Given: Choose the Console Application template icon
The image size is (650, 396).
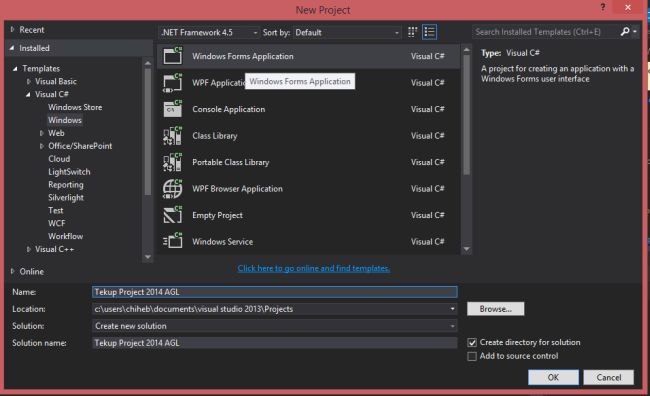Looking at the screenshot, I should (x=172, y=109).
